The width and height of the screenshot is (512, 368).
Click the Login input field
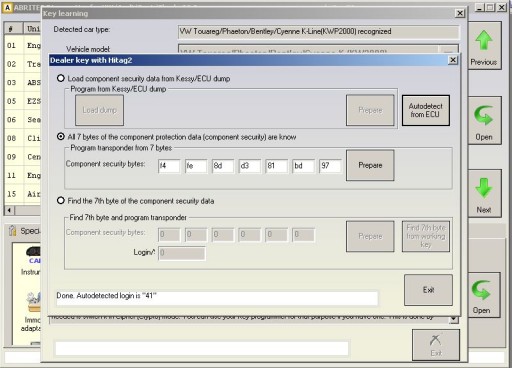(182, 253)
